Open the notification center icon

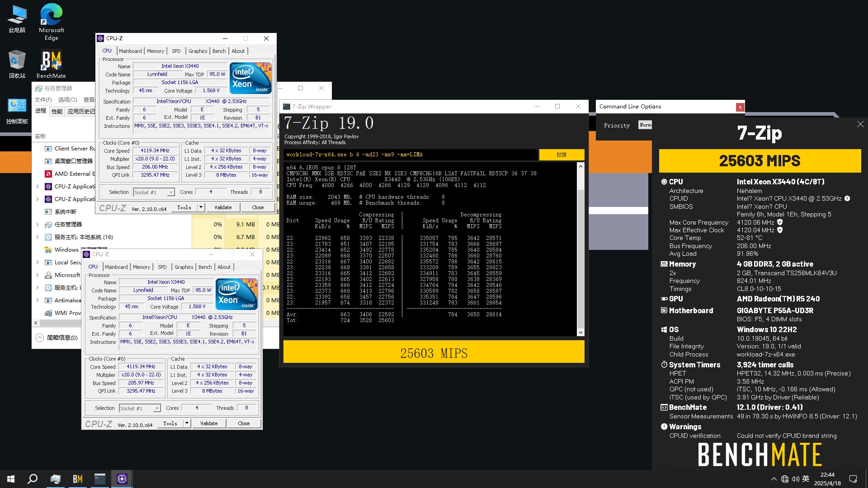(853, 479)
